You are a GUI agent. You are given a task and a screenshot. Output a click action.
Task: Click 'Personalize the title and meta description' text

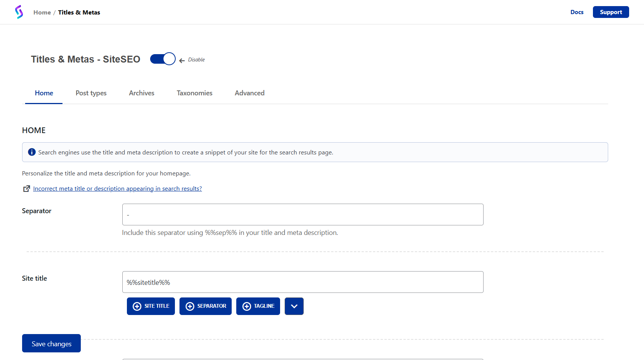coord(106,173)
